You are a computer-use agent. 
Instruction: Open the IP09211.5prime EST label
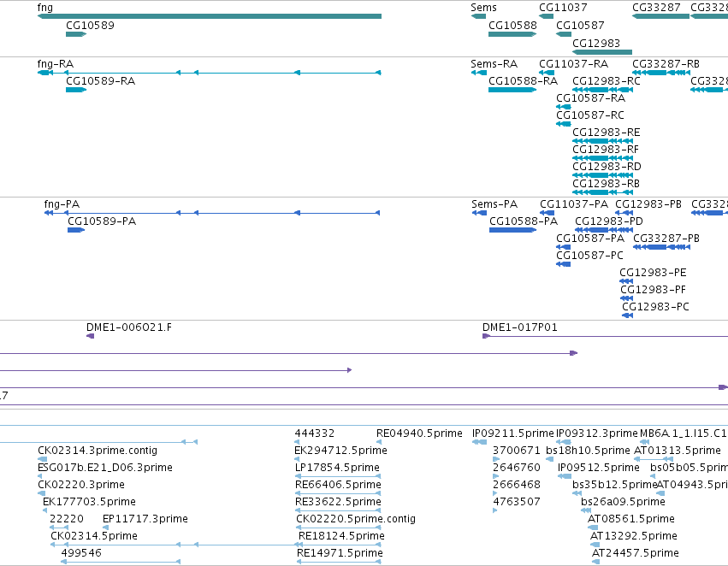point(513,433)
